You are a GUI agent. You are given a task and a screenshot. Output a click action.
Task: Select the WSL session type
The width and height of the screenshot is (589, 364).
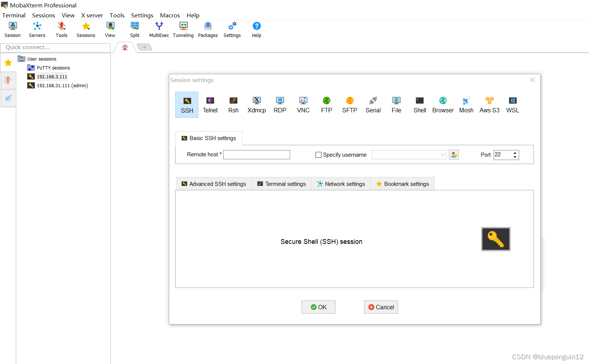[513, 105]
